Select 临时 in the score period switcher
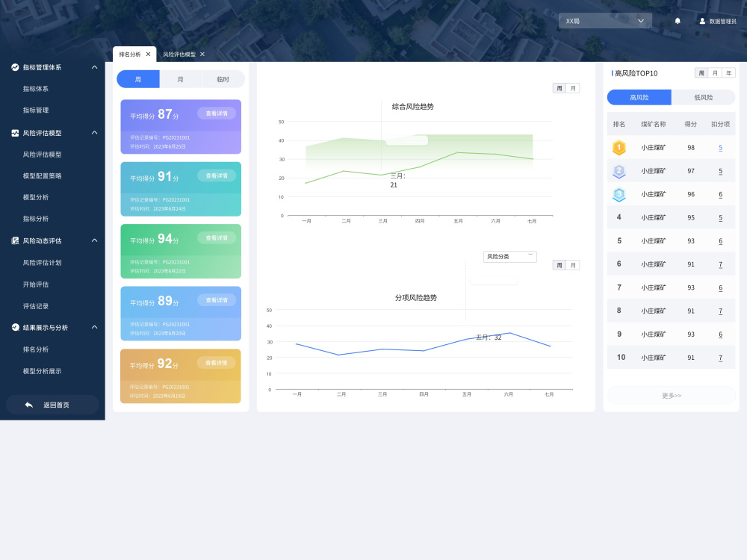The width and height of the screenshot is (747, 560). [223, 79]
